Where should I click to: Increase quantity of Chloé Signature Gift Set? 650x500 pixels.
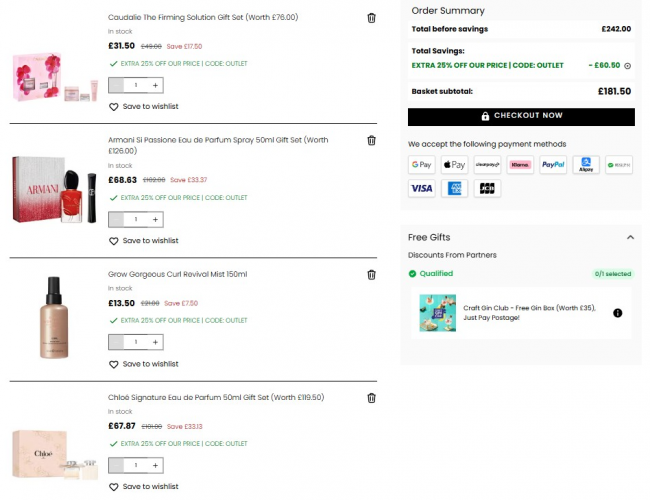pos(155,465)
